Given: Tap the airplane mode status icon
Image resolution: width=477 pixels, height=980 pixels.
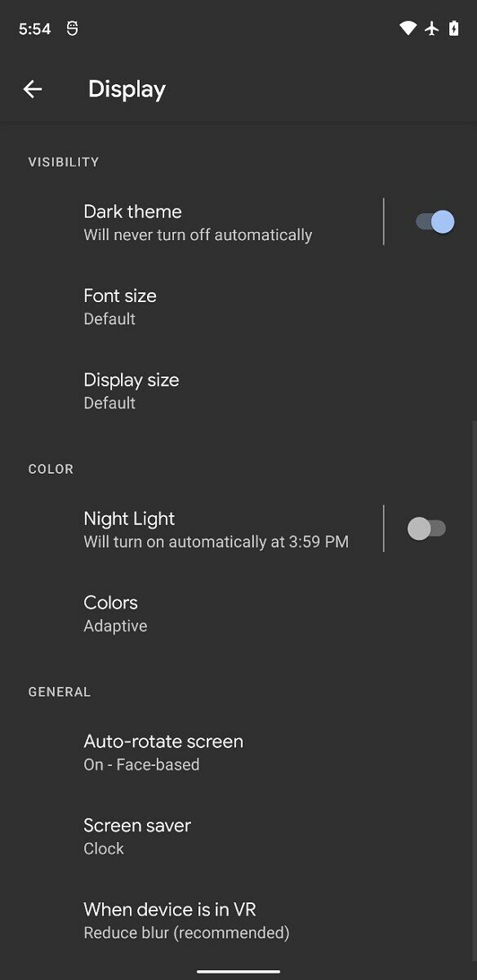Looking at the screenshot, I should pos(432,29).
